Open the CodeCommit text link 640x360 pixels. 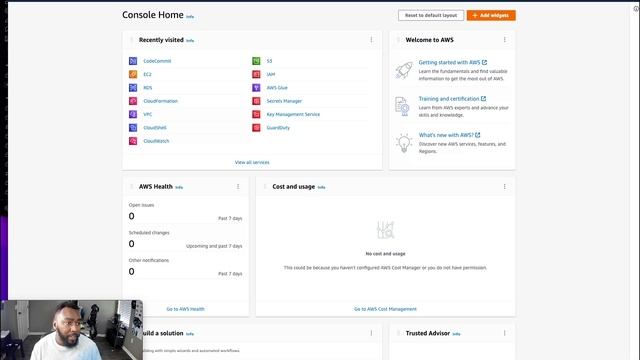tap(157, 61)
